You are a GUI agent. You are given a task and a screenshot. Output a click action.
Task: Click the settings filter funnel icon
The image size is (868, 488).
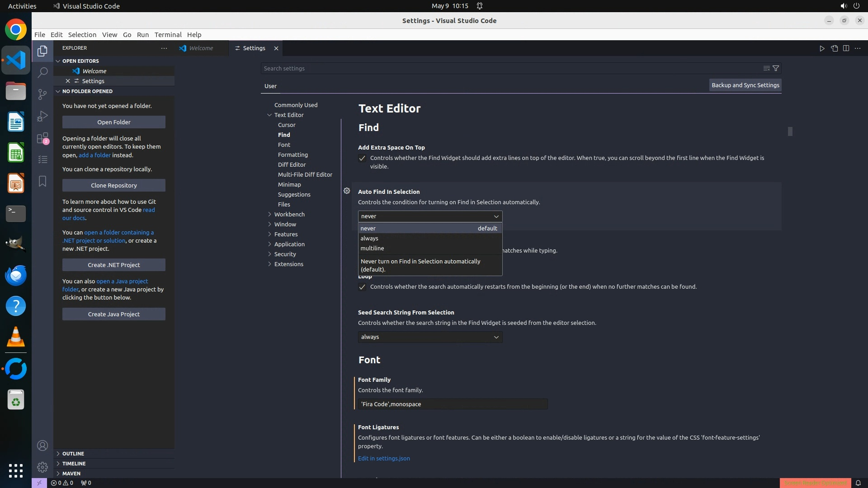coord(776,68)
